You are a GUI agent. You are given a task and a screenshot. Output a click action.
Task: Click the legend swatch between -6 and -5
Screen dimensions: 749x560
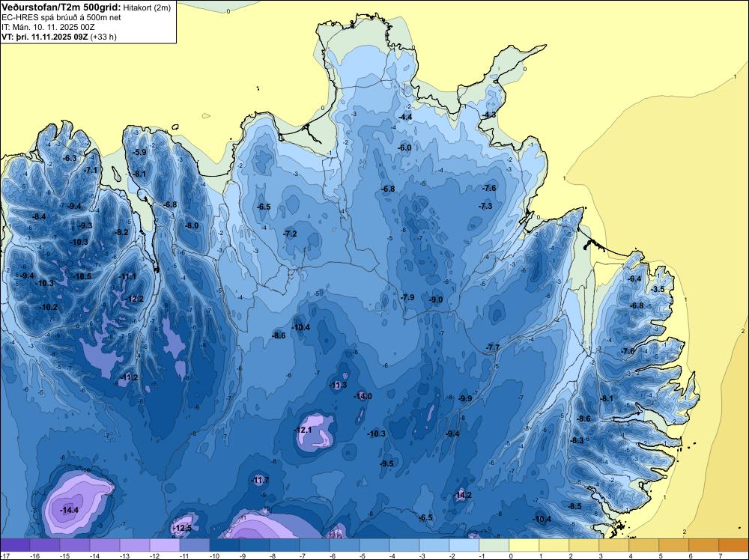click(x=345, y=545)
